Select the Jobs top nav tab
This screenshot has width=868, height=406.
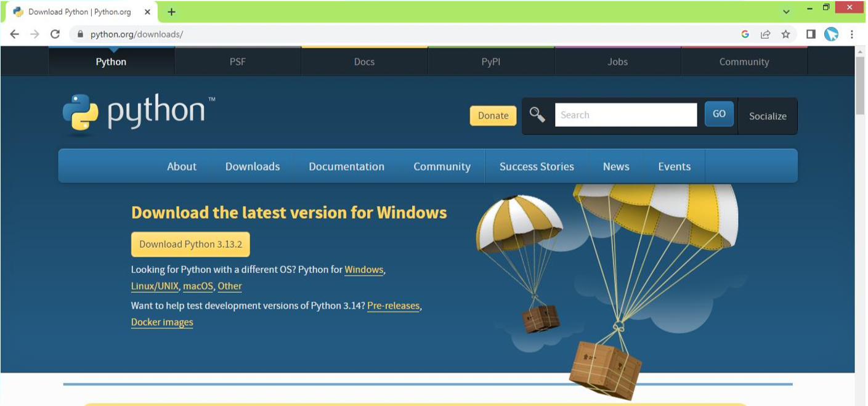[x=617, y=62]
